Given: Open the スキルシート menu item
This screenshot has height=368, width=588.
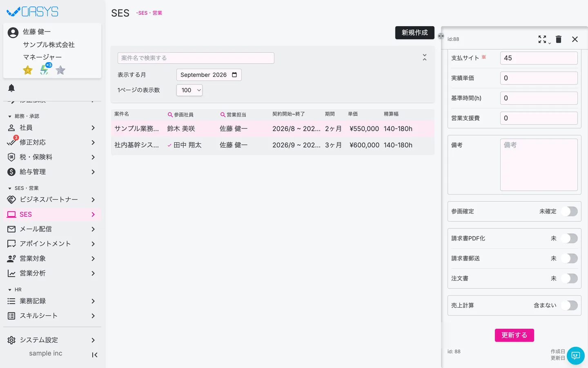Looking at the screenshot, I should click(x=52, y=316).
